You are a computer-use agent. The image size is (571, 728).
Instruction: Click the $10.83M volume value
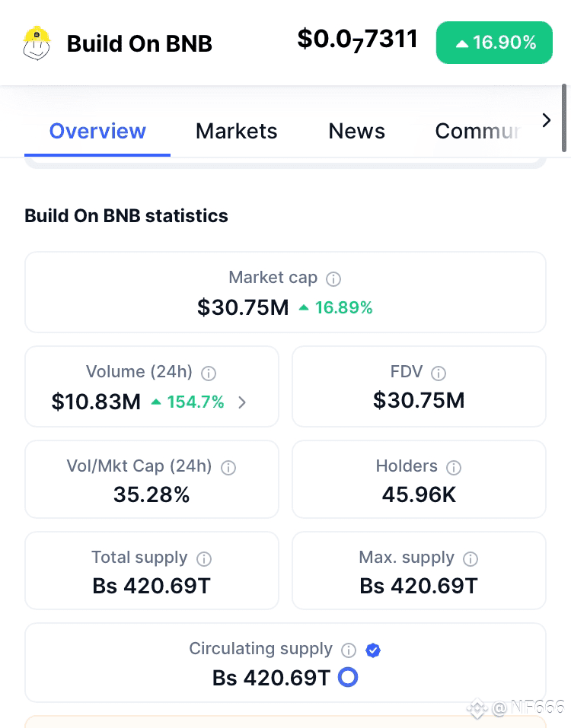click(96, 402)
